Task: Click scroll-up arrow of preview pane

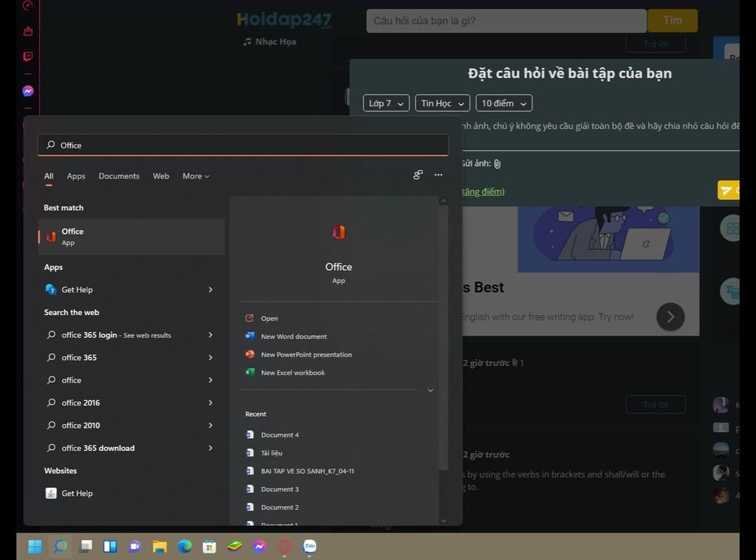Action: (x=444, y=201)
